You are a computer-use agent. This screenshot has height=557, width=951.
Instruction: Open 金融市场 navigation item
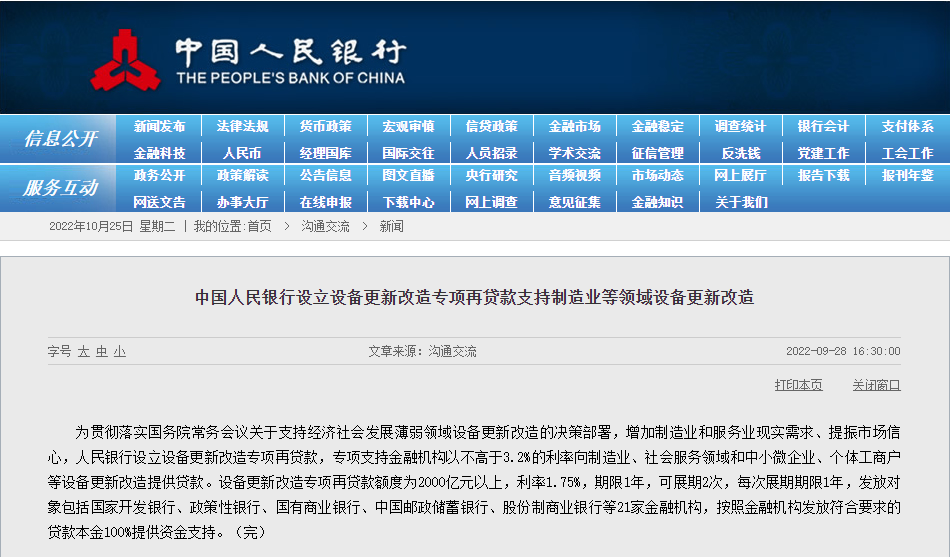click(575, 126)
